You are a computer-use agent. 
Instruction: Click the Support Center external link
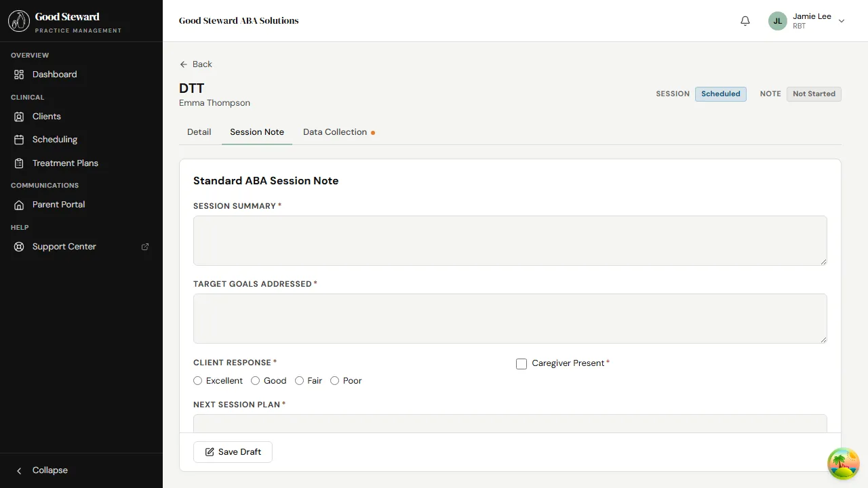[144, 246]
